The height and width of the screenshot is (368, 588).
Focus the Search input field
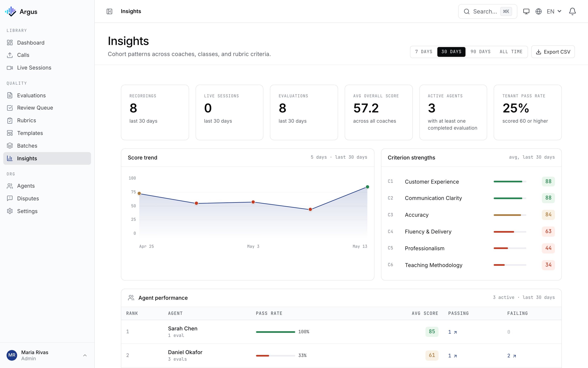[487, 11]
